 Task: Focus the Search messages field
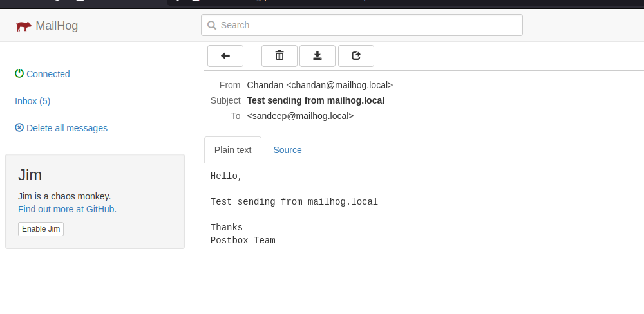[361, 25]
